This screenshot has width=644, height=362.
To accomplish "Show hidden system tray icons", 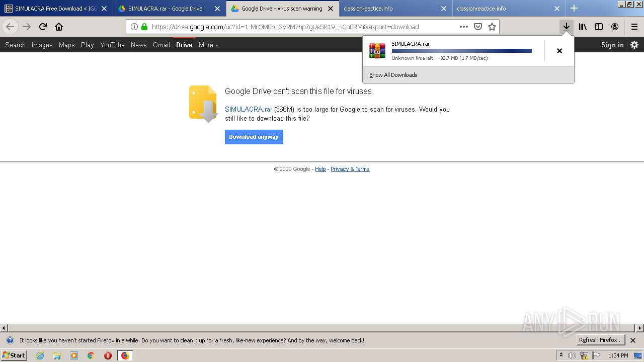I will point(561,355).
